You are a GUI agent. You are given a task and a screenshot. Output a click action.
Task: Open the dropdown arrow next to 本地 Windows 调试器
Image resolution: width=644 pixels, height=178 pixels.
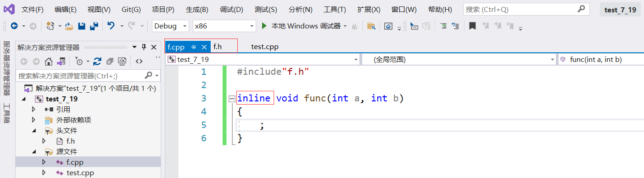click(x=345, y=26)
